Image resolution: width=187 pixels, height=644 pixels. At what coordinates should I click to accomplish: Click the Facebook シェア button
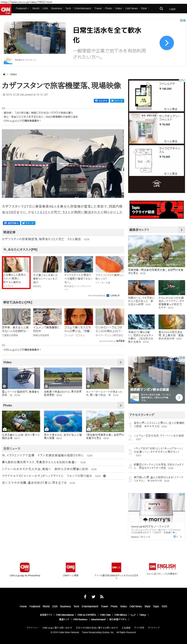coord(101,101)
